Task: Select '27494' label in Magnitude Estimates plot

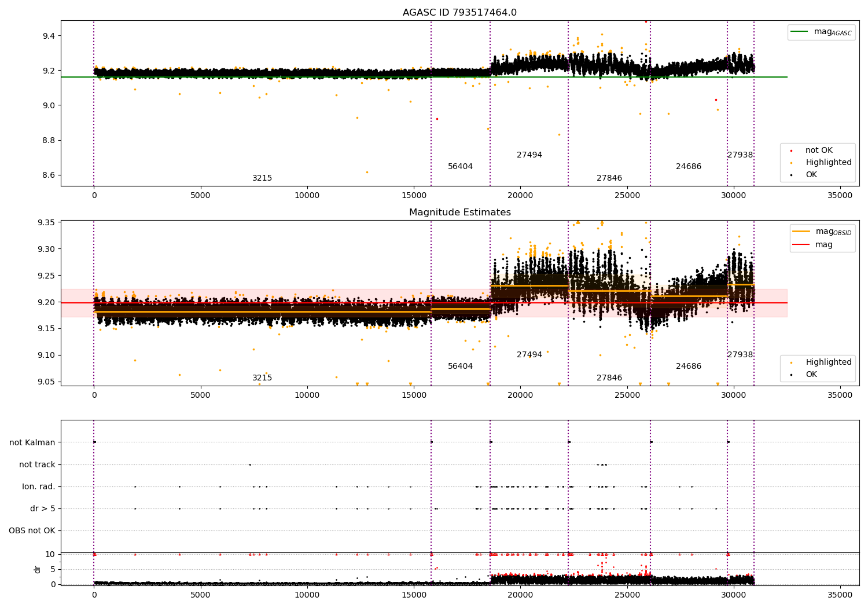Action: 529,355
